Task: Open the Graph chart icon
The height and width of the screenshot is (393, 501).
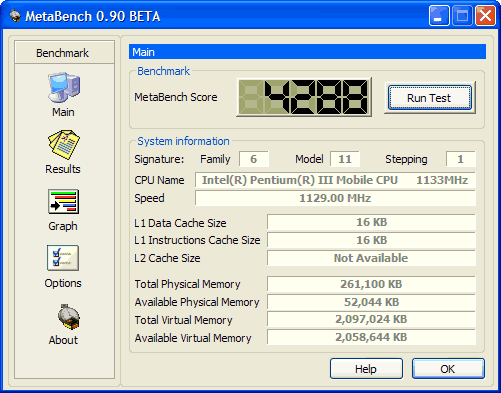Action: pyautogui.click(x=63, y=202)
